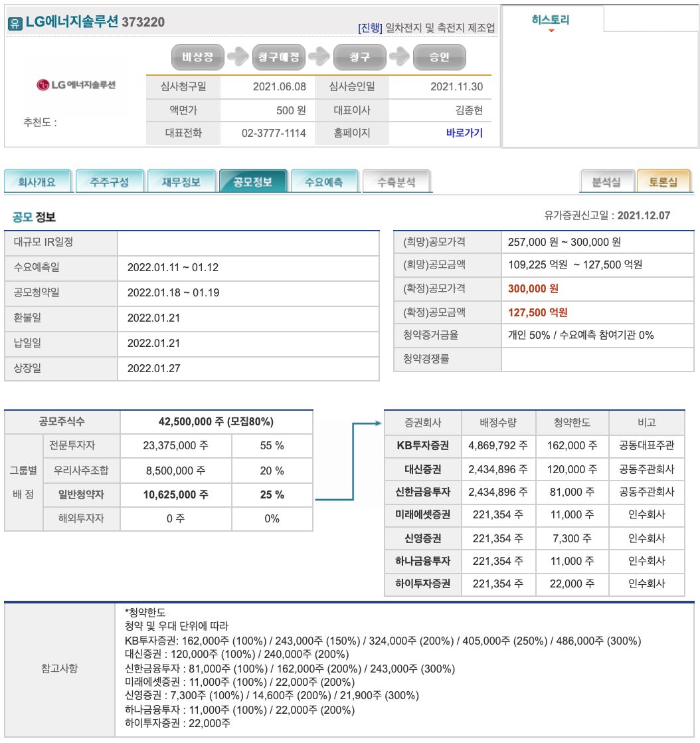Click the 대신증권 row name

(422, 469)
